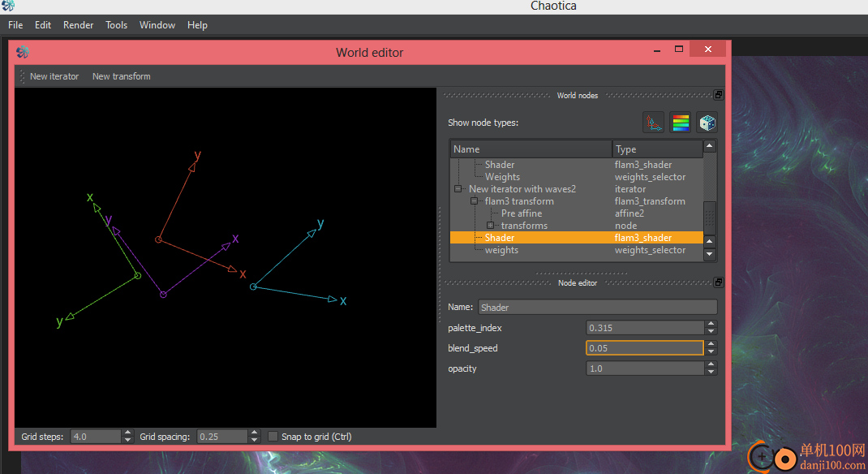Click the "iterator" type cell
This screenshot has height=474, width=868.
pyautogui.click(x=630, y=189)
